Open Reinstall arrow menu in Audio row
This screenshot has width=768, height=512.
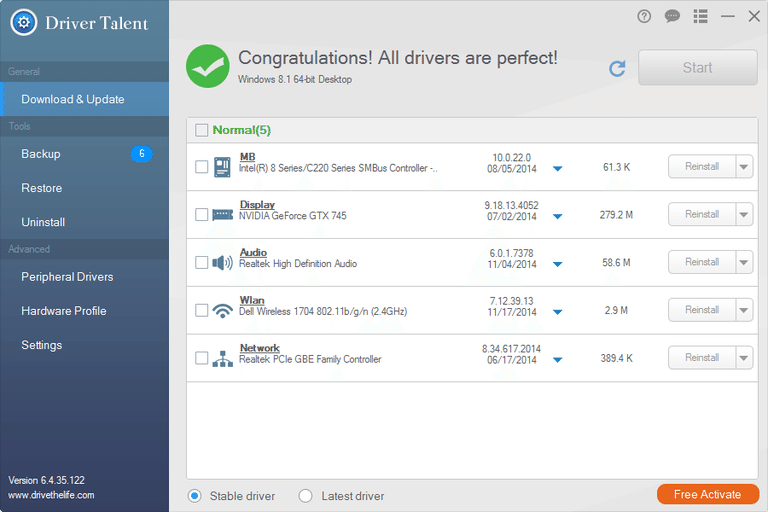[x=744, y=263]
